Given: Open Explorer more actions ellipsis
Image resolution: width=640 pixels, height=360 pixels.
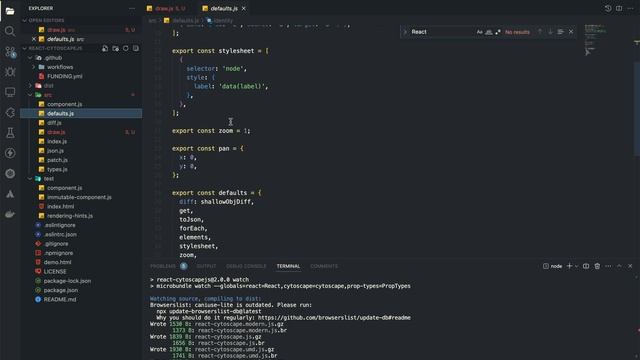Looking at the screenshot, I should [x=132, y=8].
